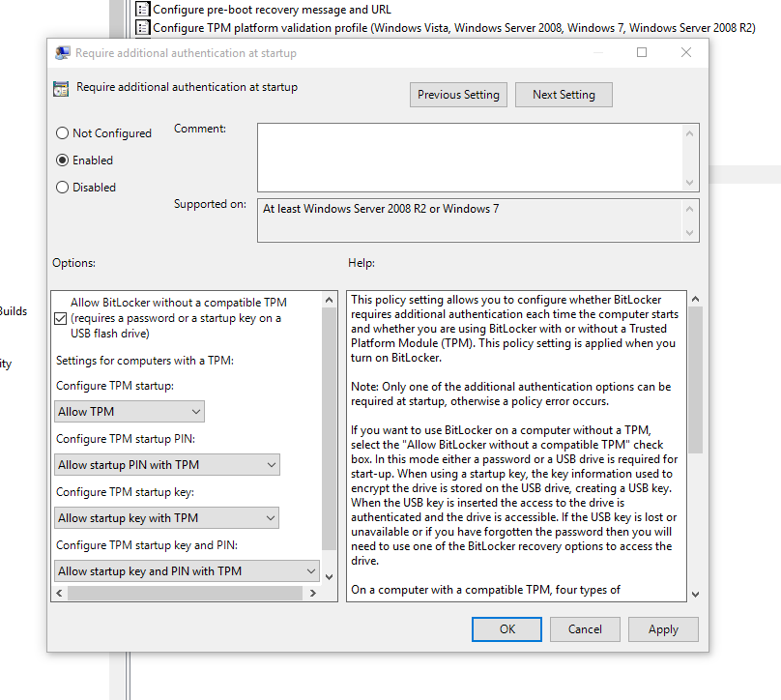
Task: Click the 'Configure TPM startup key:' label
Action: pyautogui.click(x=125, y=492)
